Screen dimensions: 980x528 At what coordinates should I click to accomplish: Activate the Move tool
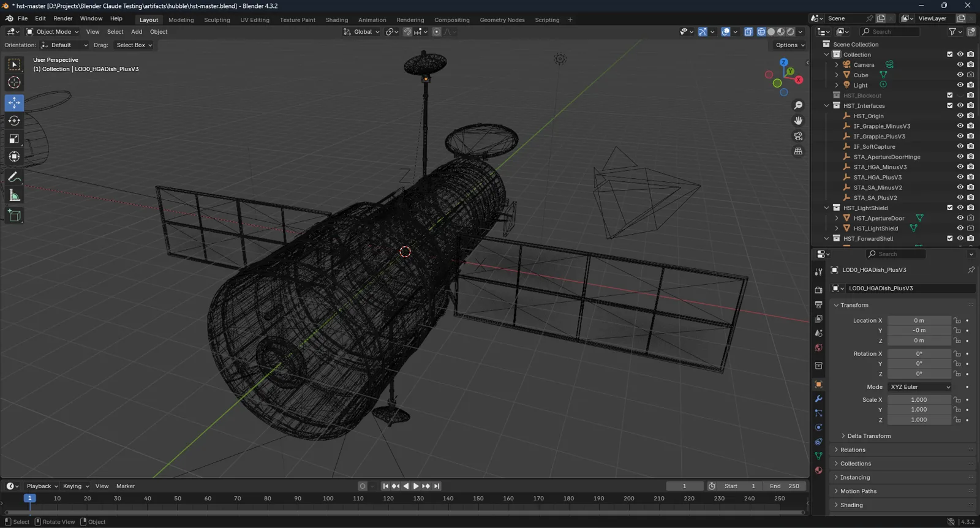click(x=14, y=102)
